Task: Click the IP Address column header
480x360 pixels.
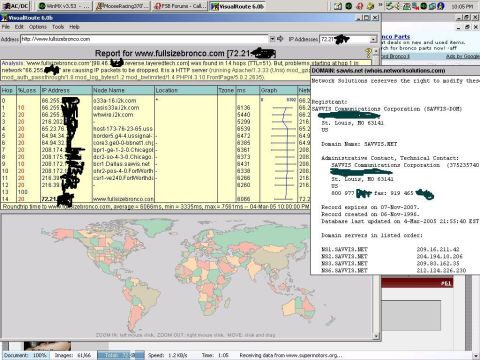Action: tap(66, 90)
